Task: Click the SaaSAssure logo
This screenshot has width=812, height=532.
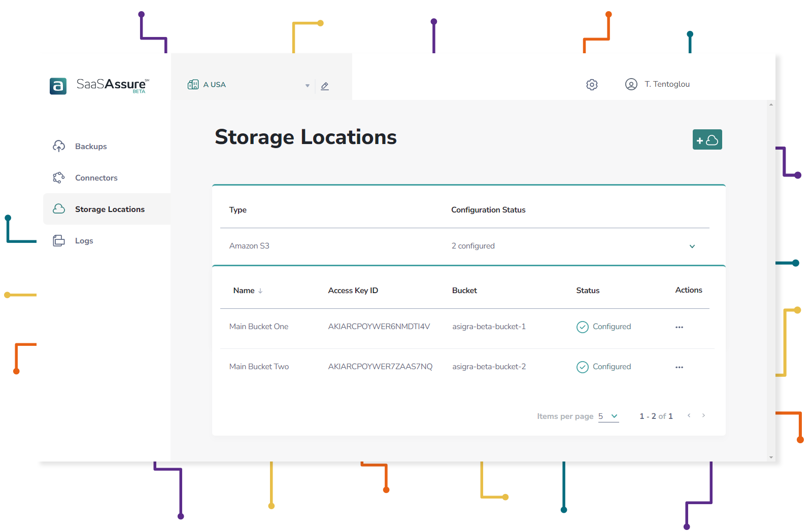Action: 99,85
